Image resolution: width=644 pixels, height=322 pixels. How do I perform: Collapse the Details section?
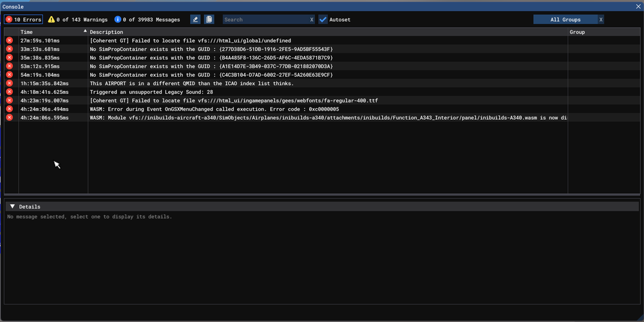click(x=12, y=207)
